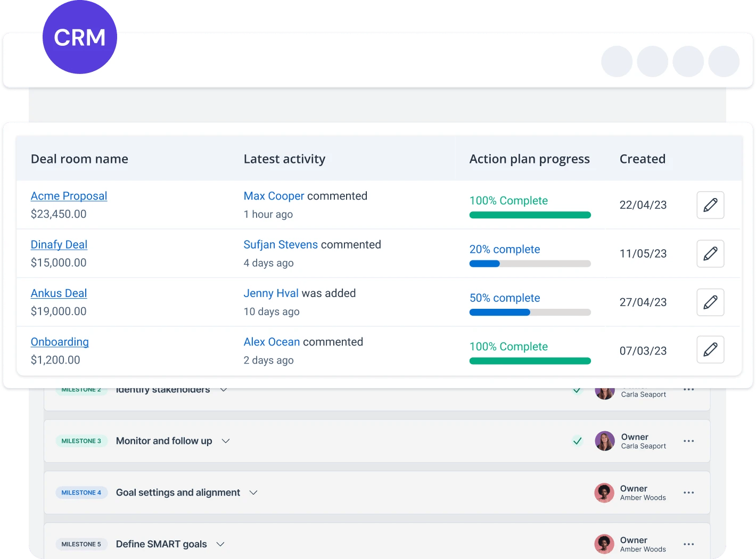The height and width of the screenshot is (559, 756).
Task: Edit the Ankus Deal row via pencil icon
Action: (x=710, y=302)
